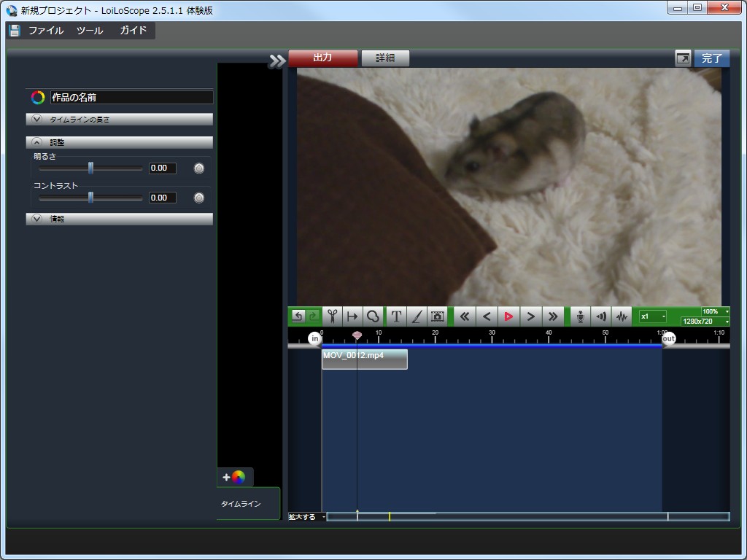The width and height of the screenshot is (747, 560).
Task: Select the MOV_0012.mp4 clip
Action: [x=365, y=359]
